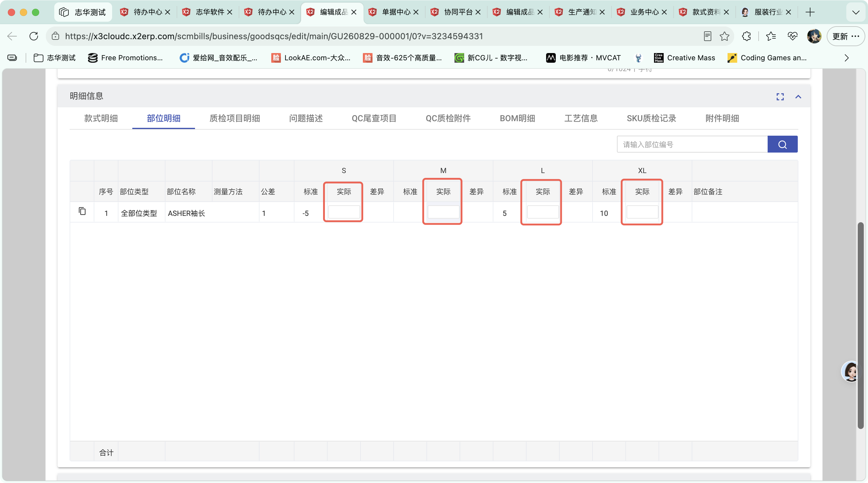Switch to BOM明细 tab
Screen dimensions: 868x483
point(517,118)
